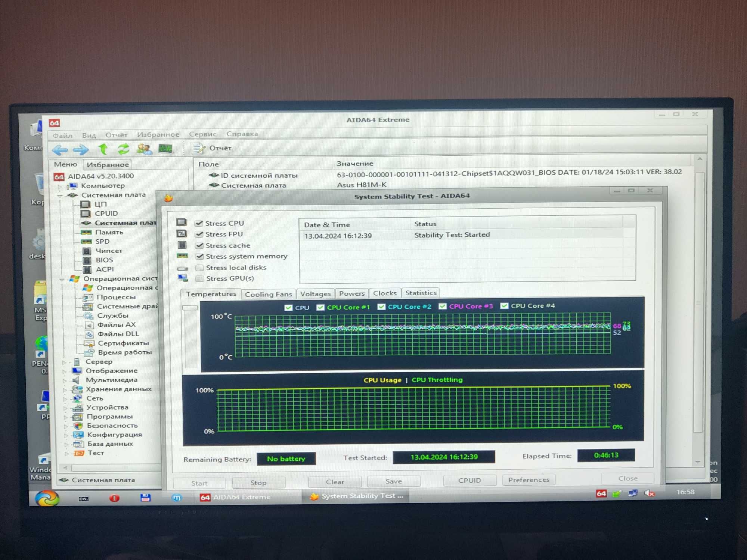Select Файлы DLL entry in tree
The image size is (747, 560).
click(118, 334)
